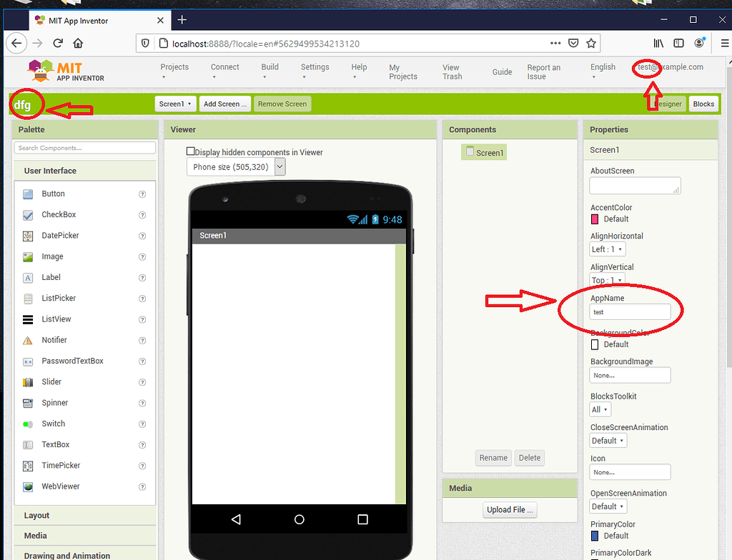Select the Image component in Palette

pyautogui.click(x=52, y=256)
